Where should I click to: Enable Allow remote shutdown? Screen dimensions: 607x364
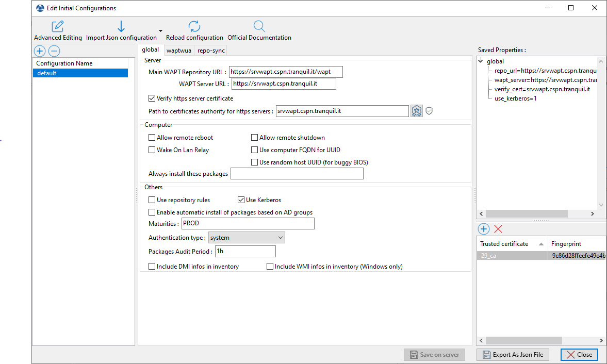254,137
